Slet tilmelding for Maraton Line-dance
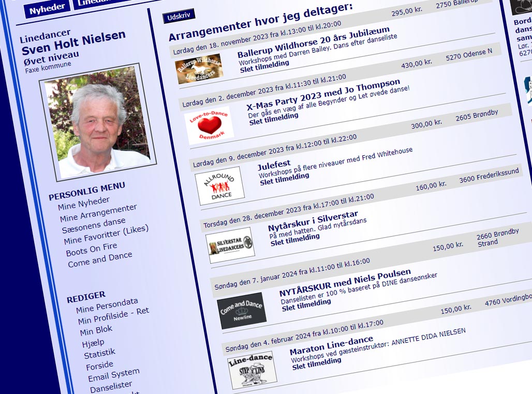532x394 pixels. pos(317,364)
